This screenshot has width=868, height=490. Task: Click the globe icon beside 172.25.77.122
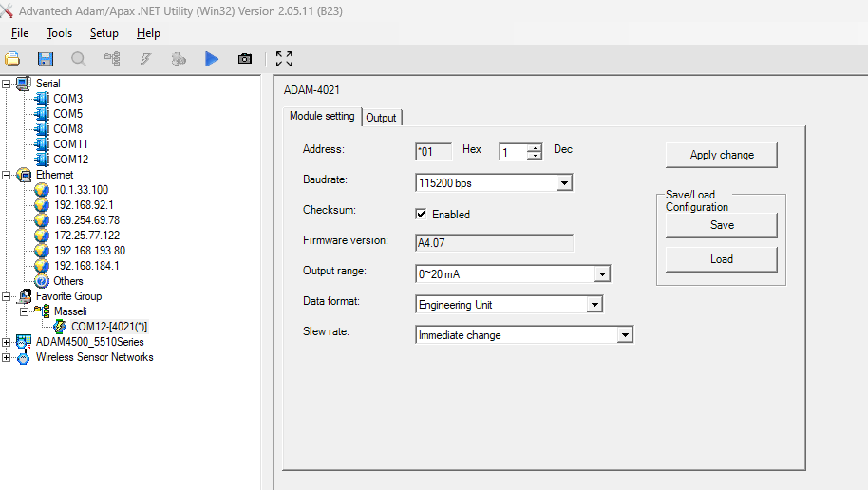[x=42, y=236]
